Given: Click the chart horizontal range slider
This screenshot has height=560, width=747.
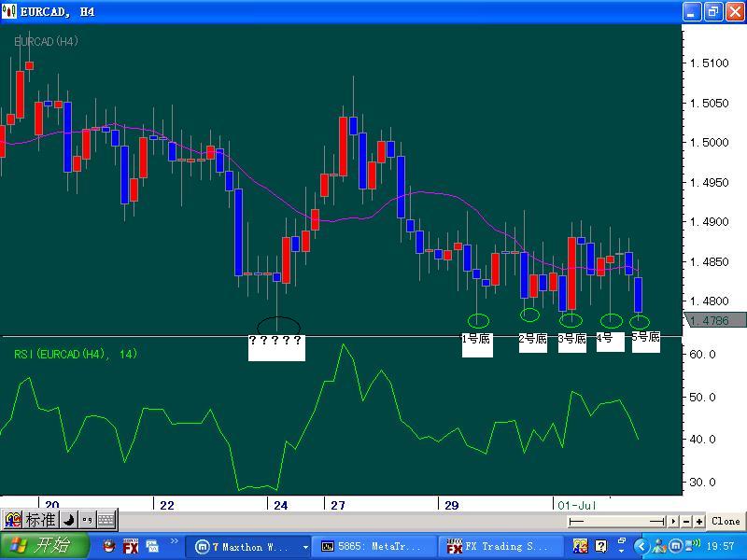Looking at the screenshot, I should pyautogui.click(x=616, y=521).
